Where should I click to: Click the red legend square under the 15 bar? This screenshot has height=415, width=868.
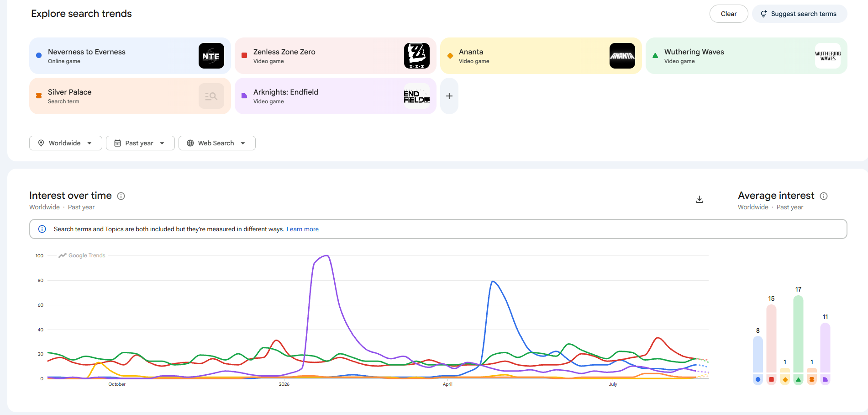772,379
